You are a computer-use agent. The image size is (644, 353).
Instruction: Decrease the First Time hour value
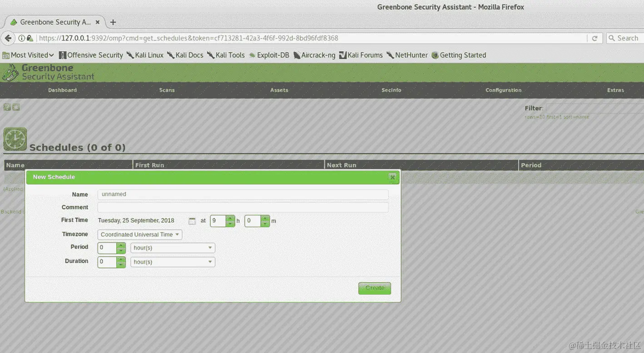click(230, 224)
